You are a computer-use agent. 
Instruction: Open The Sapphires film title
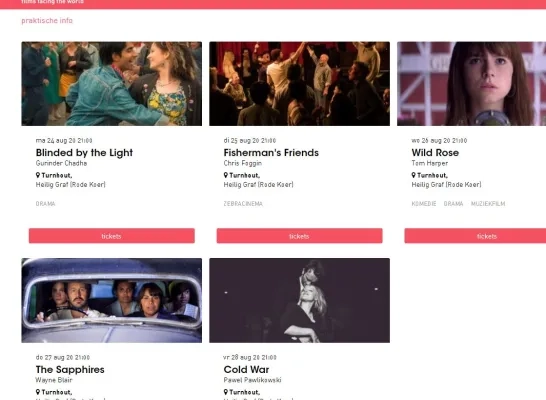pyautogui.click(x=70, y=369)
